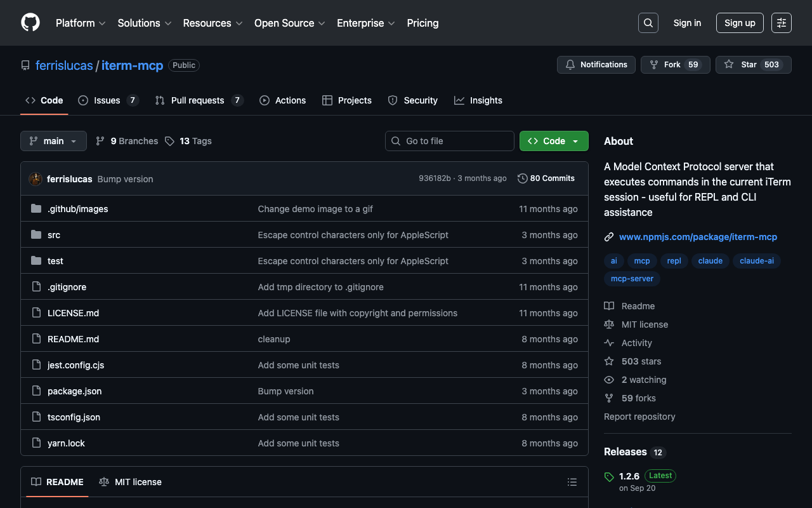Open the npmjs package link
Screen dimensions: 812x508
[x=698, y=237]
